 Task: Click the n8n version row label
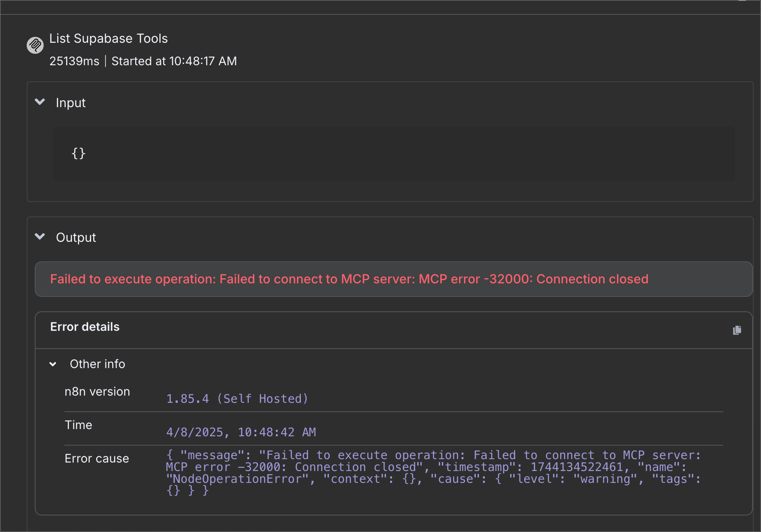coord(97,391)
